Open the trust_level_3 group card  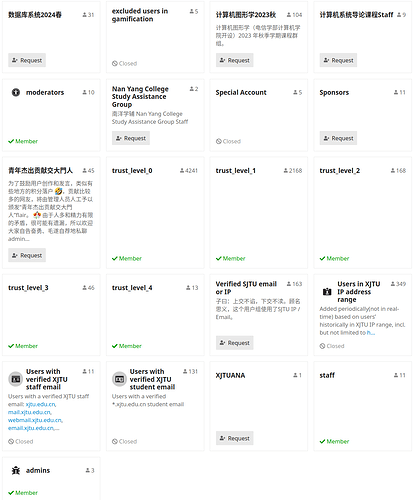(x=51, y=315)
